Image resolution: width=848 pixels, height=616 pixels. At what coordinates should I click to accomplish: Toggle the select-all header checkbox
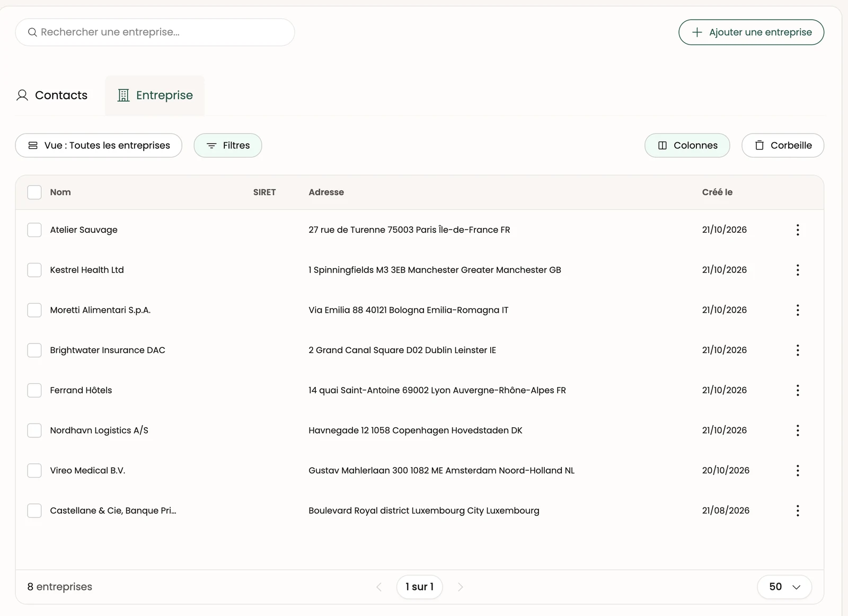pos(34,192)
